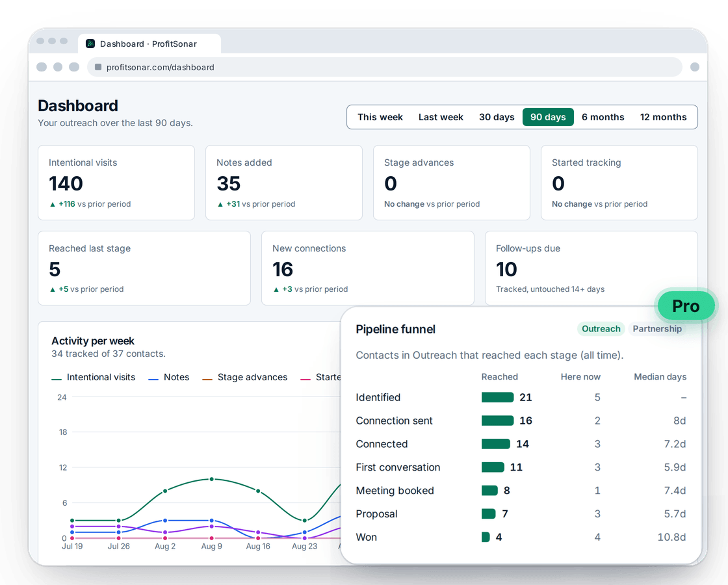Select the This week range
Image resolution: width=728 pixels, height=585 pixels.
point(380,117)
